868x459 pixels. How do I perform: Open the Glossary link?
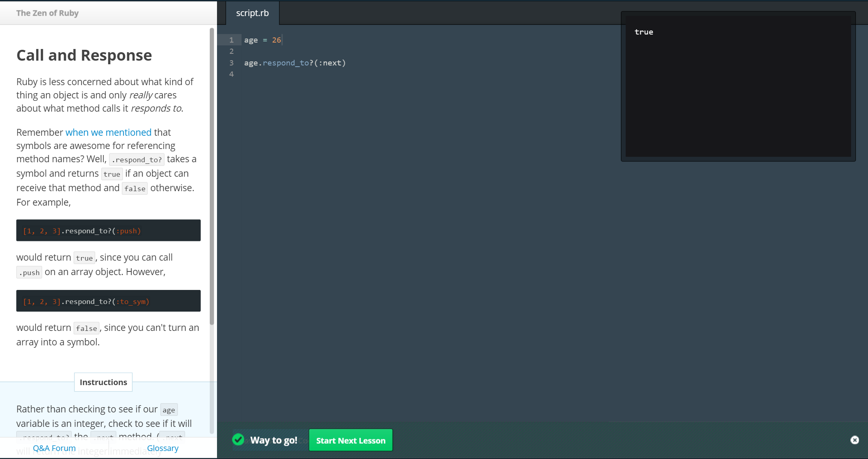tap(163, 448)
